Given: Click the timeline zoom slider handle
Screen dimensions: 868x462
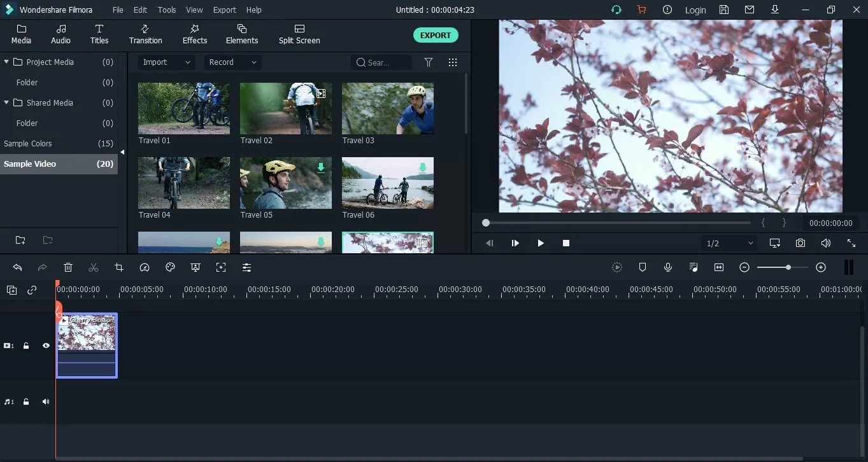Looking at the screenshot, I should (x=788, y=267).
